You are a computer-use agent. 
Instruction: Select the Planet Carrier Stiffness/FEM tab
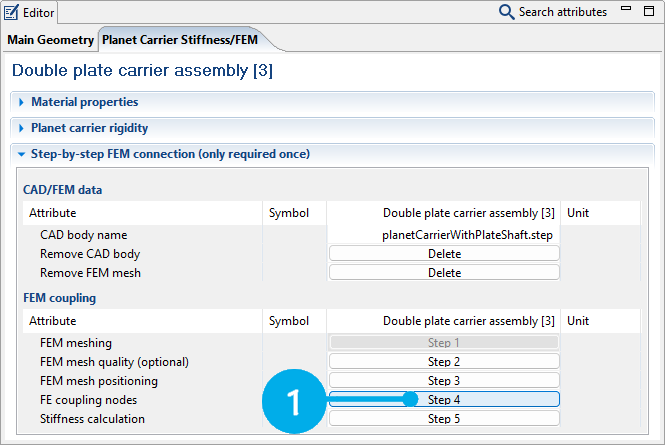[x=180, y=40]
